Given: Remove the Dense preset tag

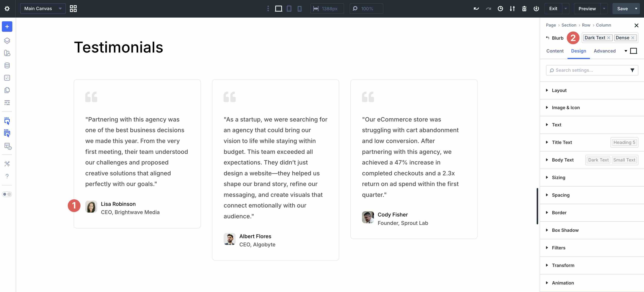Looking at the screenshot, I should (633, 38).
